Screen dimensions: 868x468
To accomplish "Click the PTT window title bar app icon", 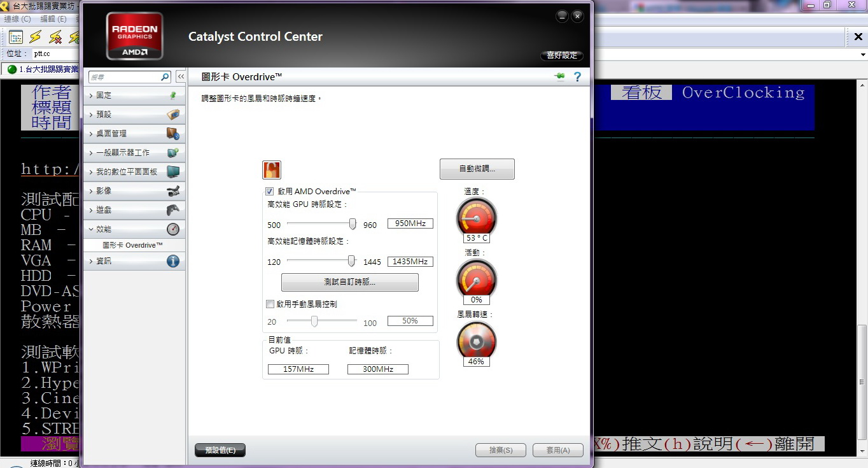I will point(6,5).
